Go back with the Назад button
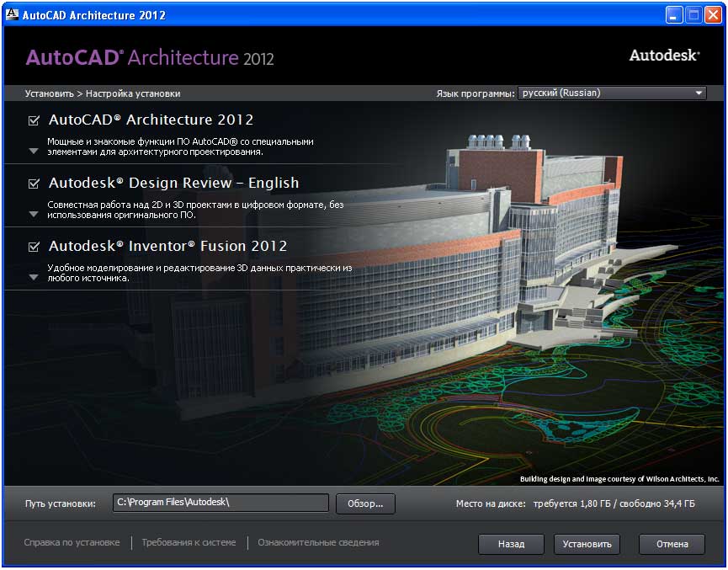728x570 pixels. 511,544
